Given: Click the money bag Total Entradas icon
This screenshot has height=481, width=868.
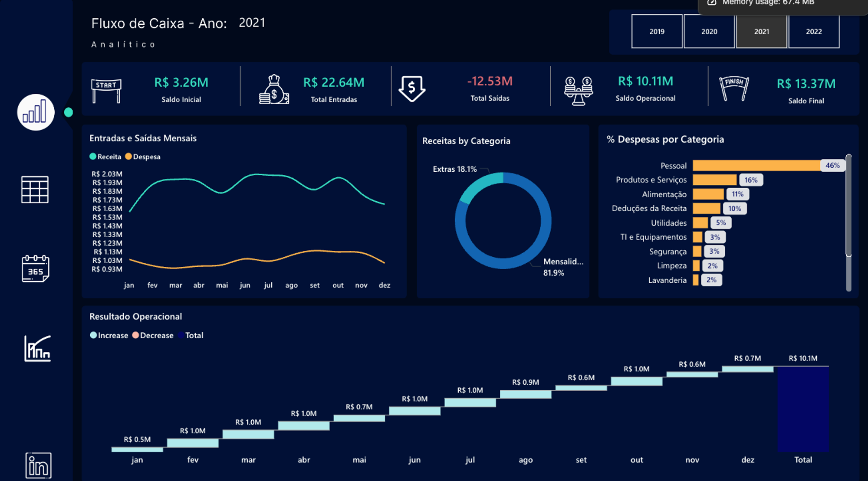Looking at the screenshot, I should pyautogui.click(x=274, y=89).
